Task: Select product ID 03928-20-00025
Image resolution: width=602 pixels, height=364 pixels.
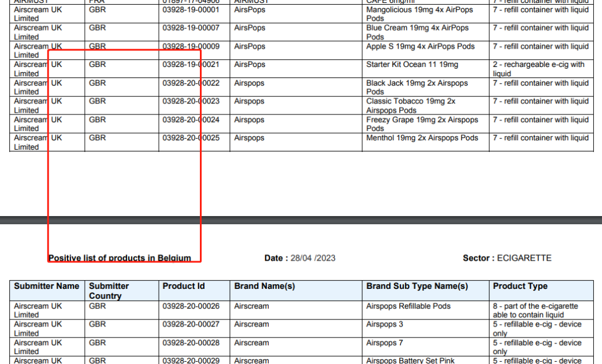Action: pyautogui.click(x=191, y=138)
